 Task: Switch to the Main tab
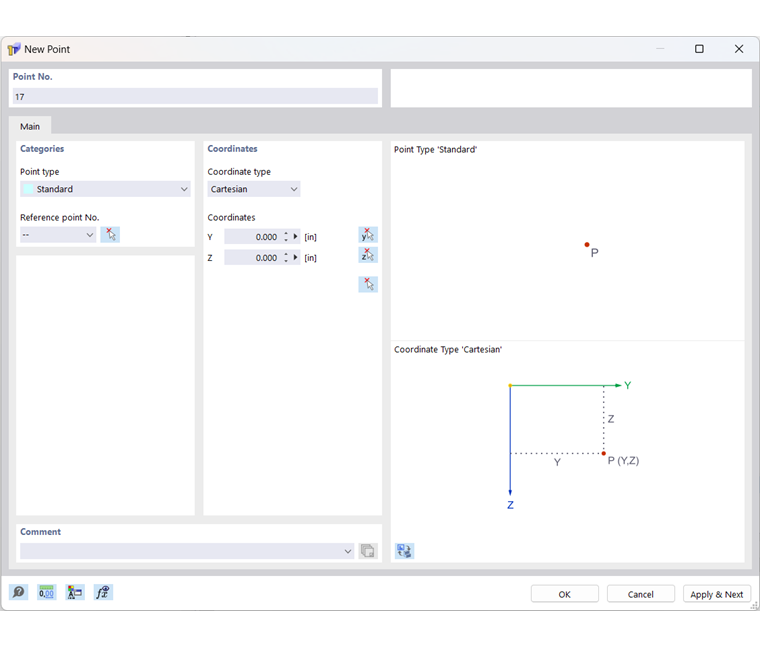[x=30, y=126]
